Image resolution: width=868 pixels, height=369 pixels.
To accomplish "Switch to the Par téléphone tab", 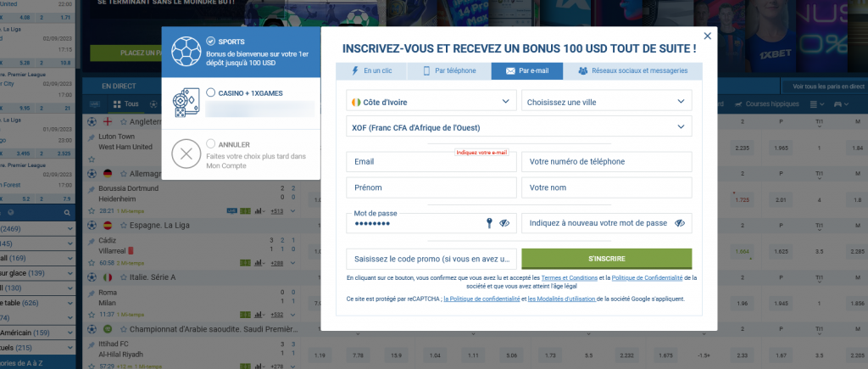I will [x=449, y=71].
